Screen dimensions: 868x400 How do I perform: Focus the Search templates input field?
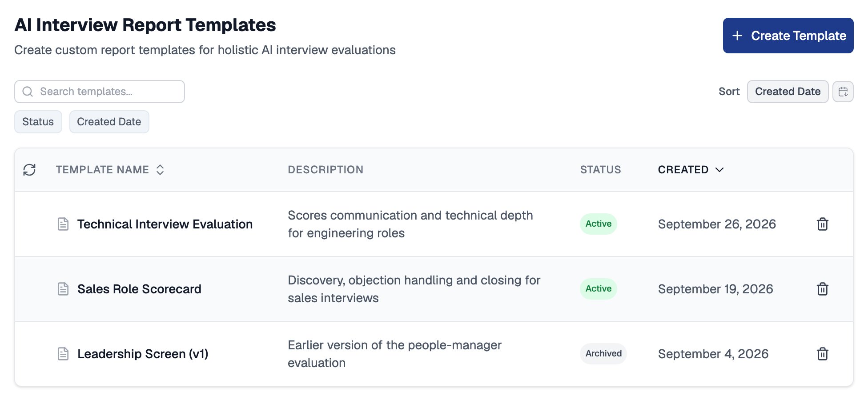point(100,92)
